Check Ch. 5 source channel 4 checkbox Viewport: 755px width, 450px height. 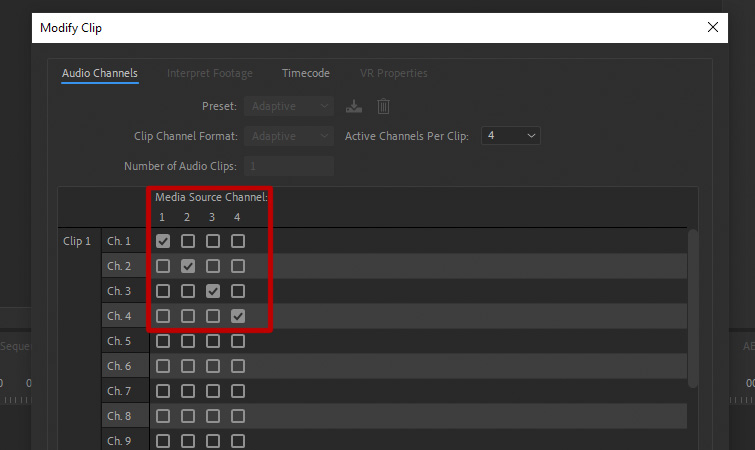(x=238, y=341)
